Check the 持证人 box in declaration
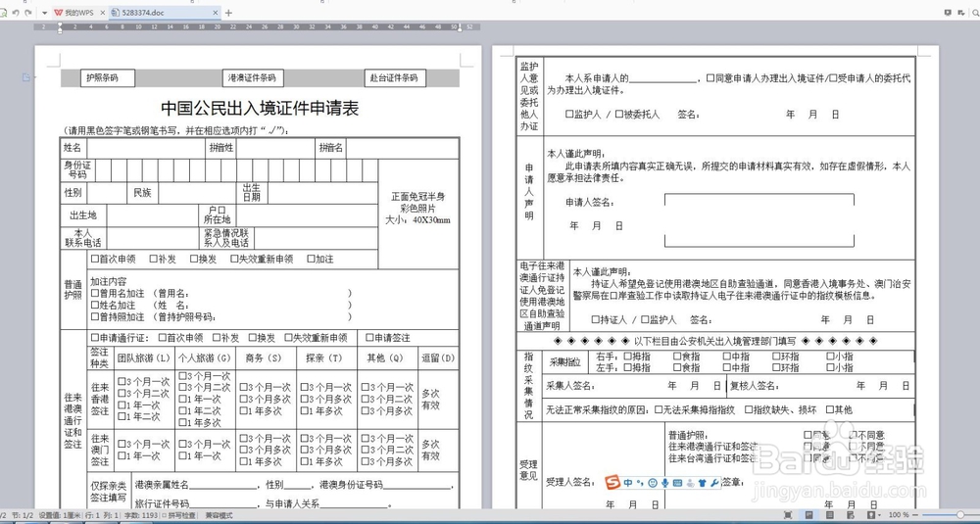 click(596, 319)
